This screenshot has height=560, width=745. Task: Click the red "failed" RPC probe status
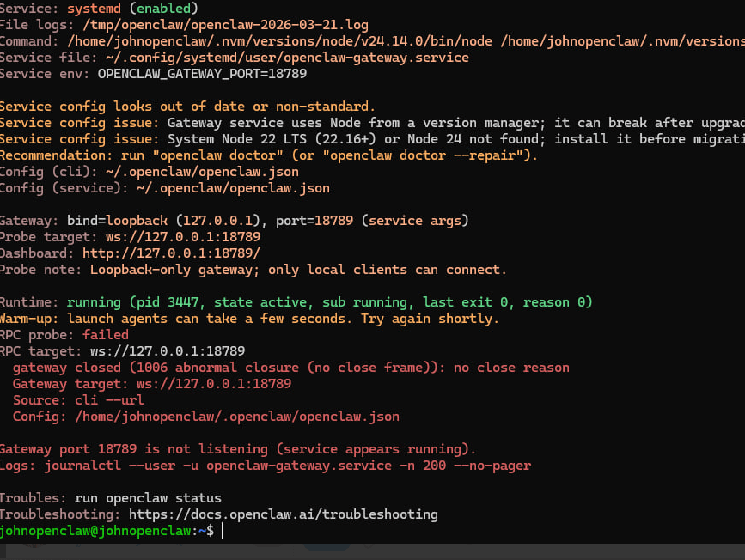(106, 335)
